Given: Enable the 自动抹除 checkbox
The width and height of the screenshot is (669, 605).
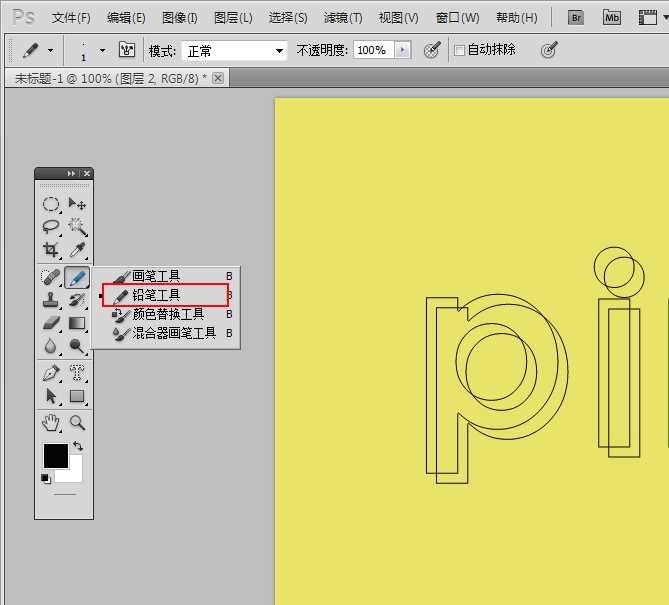Looking at the screenshot, I should [459, 50].
